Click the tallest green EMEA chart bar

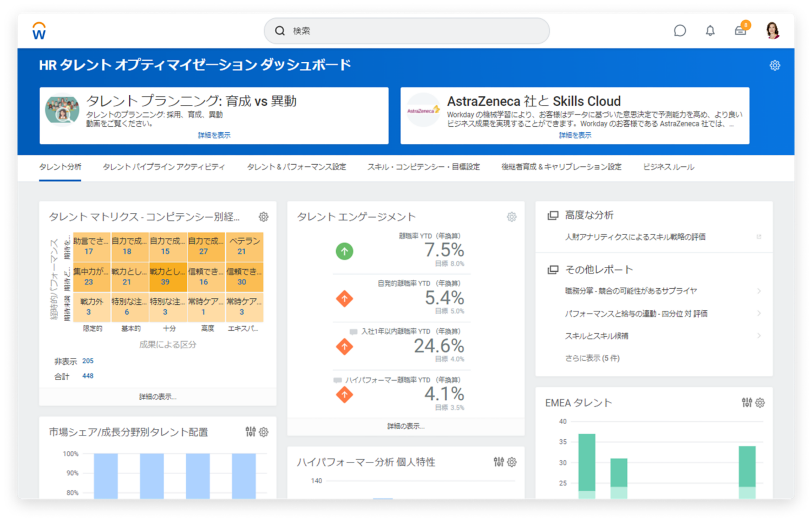point(587,466)
